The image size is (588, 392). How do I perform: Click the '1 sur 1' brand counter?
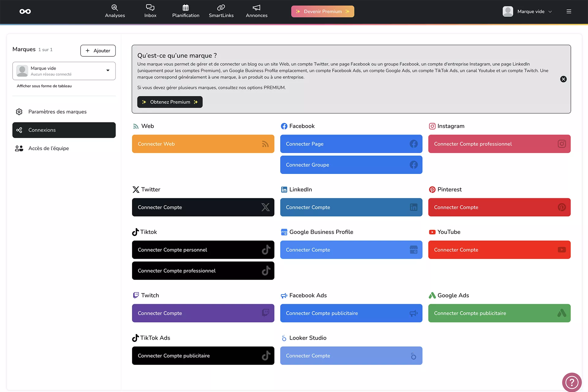[45, 50]
